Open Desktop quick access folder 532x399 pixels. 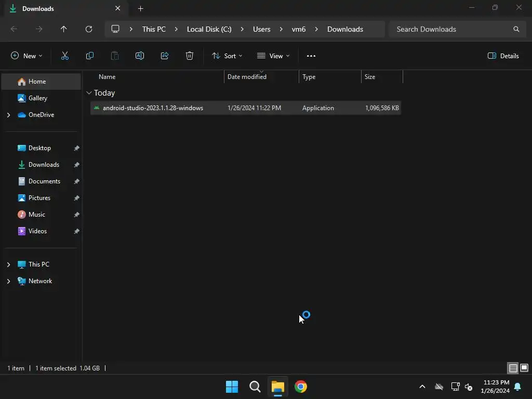pyautogui.click(x=39, y=148)
